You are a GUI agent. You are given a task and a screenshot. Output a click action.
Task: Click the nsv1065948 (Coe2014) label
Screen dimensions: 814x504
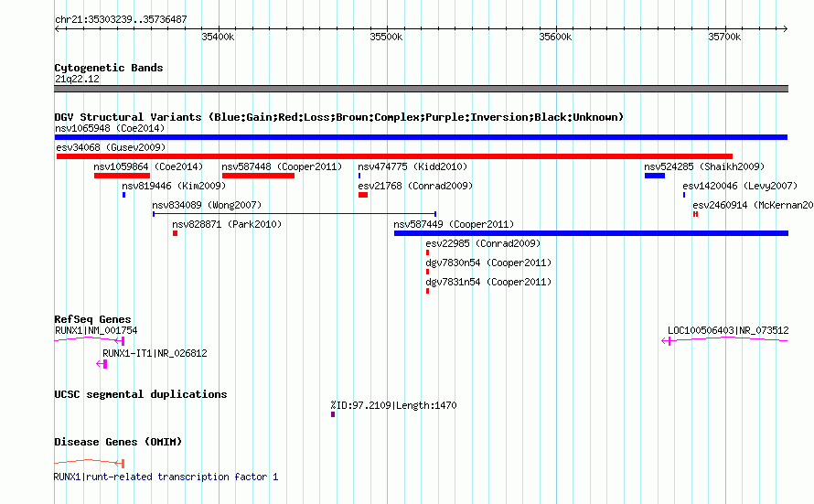click(x=110, y=128)
